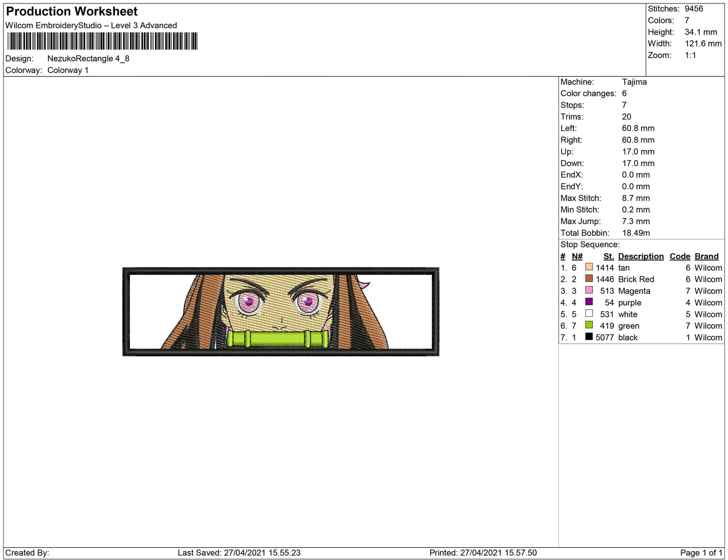The height and width of the screenshot is (560, 728).
Task: Click stitch count "1414" in tan row
Action: [x=605, y=268]
